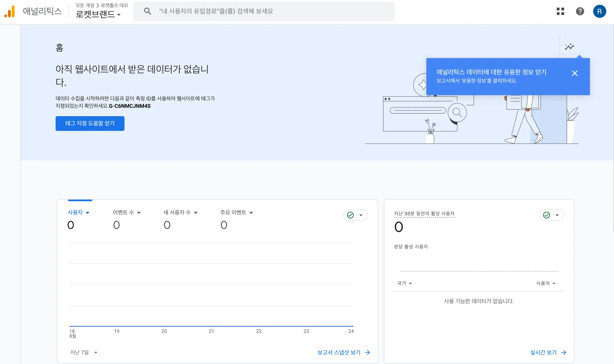Open 실시간 보기 link
The width and height of the screenshot is (614, 364).
coord(544,352)
